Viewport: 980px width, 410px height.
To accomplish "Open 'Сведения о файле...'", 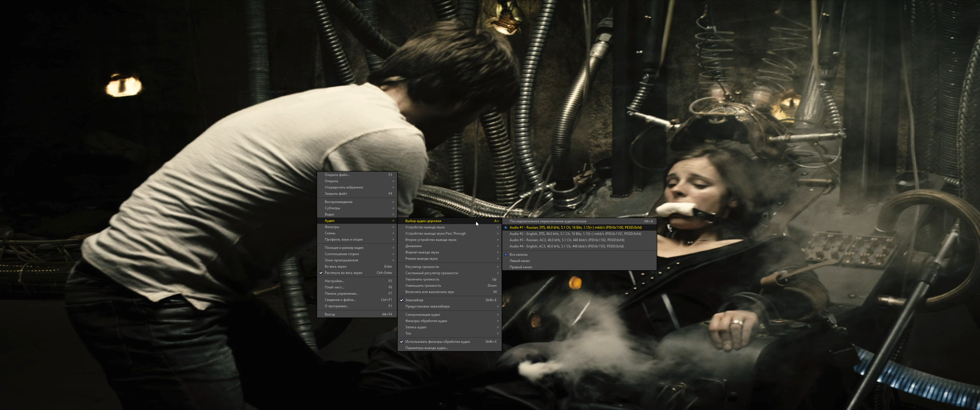I will click(x=357, y=300).
